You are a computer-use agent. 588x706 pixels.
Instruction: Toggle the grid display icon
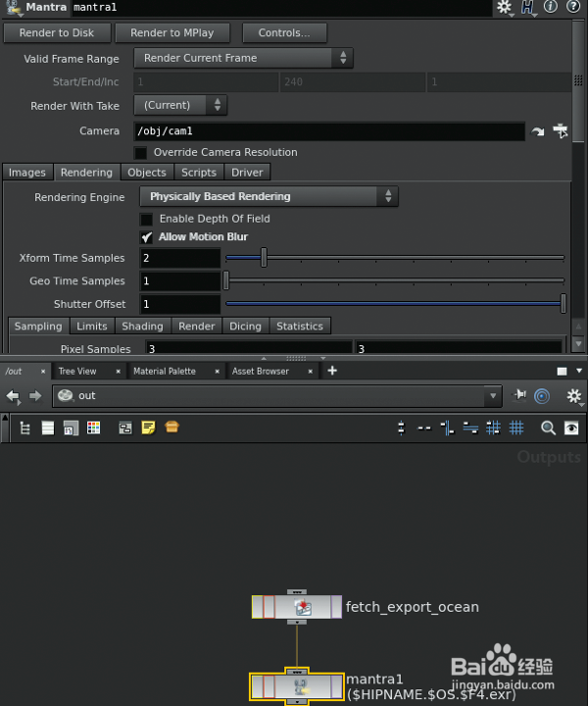pos(516,428)
